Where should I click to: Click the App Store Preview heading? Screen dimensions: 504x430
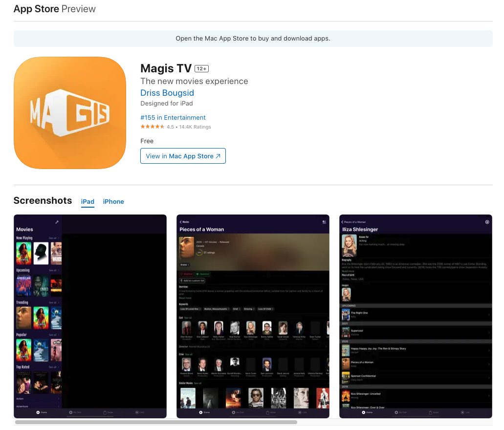(55, 9)
